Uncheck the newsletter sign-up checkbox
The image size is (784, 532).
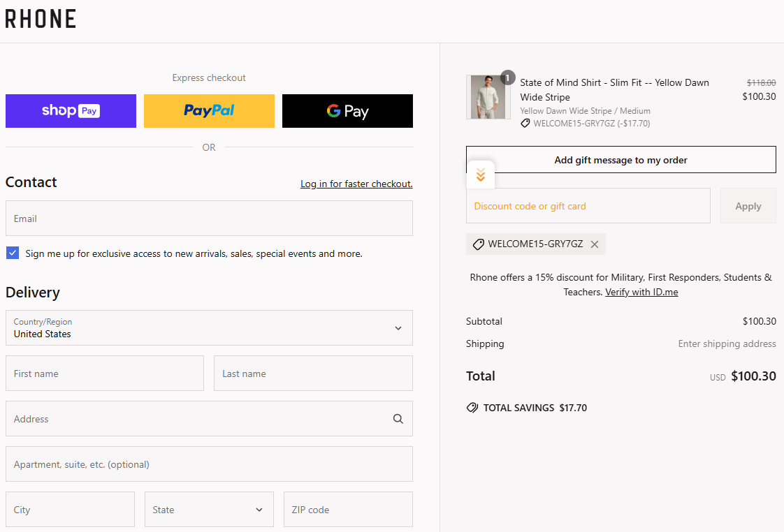pyautogui.click(x=13, y=253)
